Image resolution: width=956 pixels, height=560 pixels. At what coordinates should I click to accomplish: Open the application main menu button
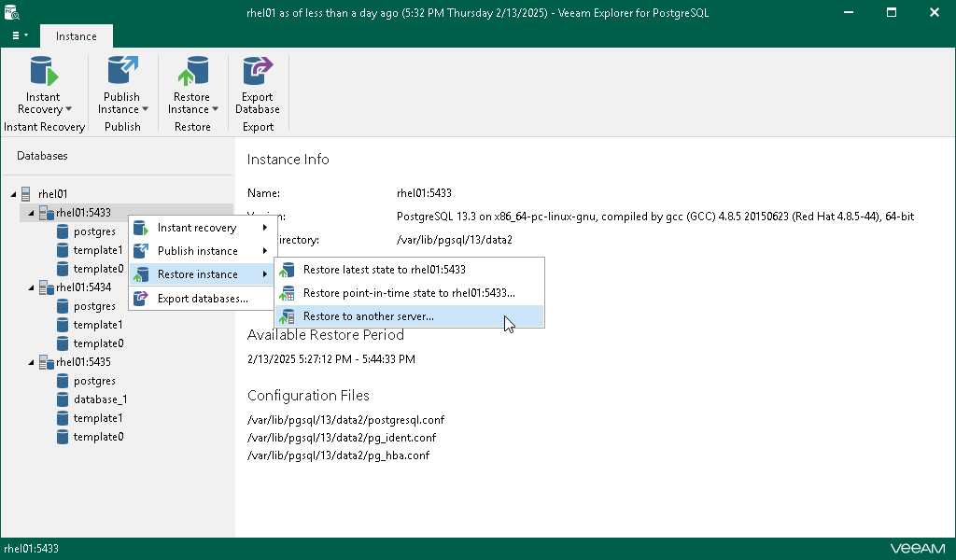coord(20,35)
